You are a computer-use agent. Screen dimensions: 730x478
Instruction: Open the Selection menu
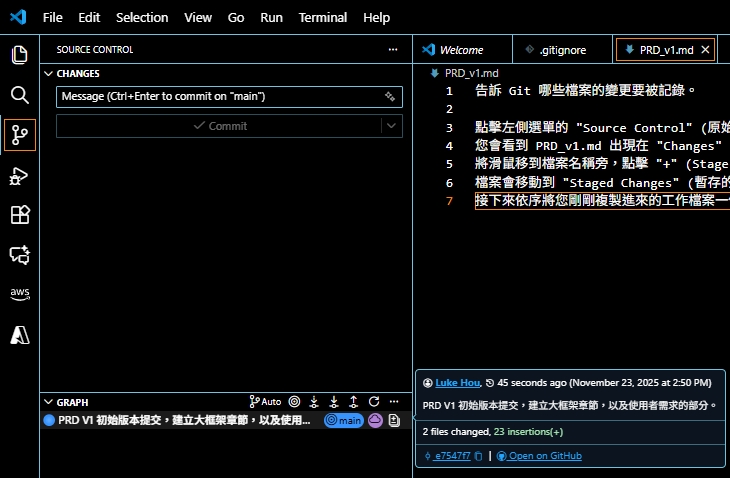(x=142, y=18)
